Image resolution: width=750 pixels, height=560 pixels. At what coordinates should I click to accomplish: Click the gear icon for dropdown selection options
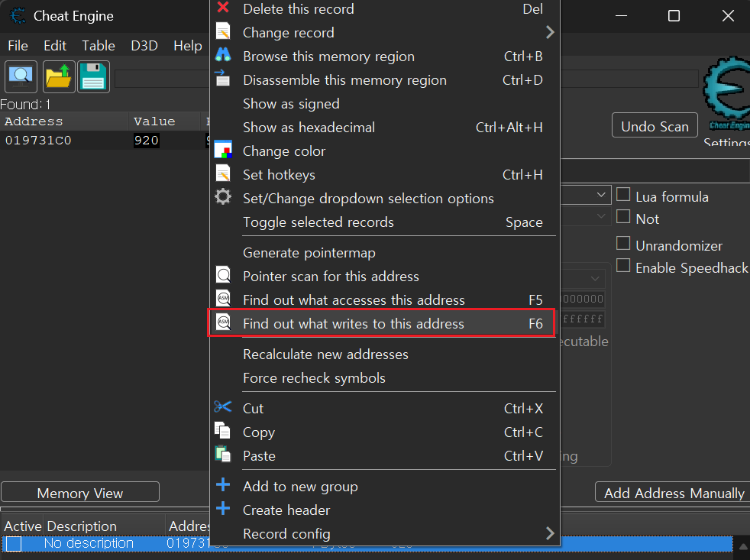(222, 197)
